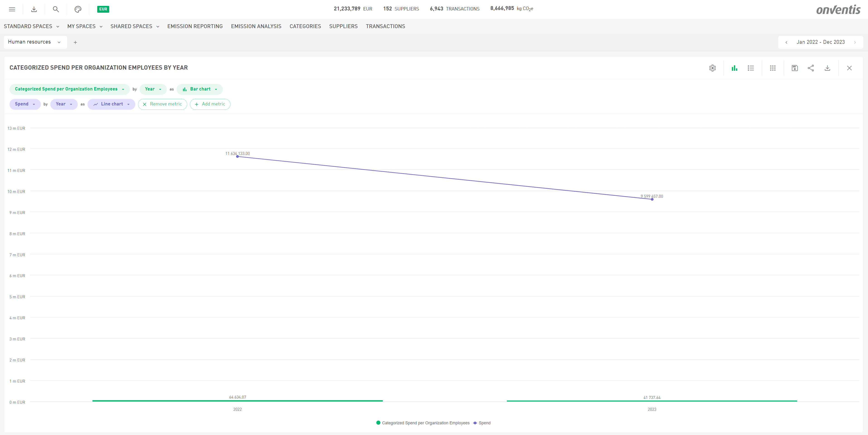Switch to list view icon
Image resolution: width=868 pixels, height=435 pixels.
click(x=751, y=68)
